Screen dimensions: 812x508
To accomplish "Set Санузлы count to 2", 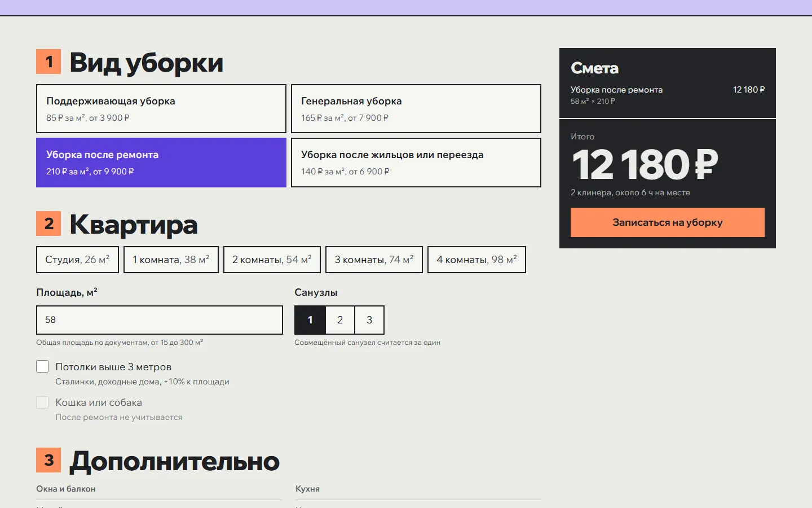I will click(x=340, y=320).
